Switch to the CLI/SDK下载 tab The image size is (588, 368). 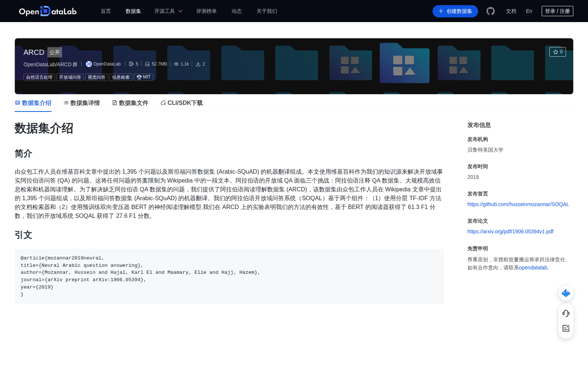pyautogui.click(x=182, y=103)
